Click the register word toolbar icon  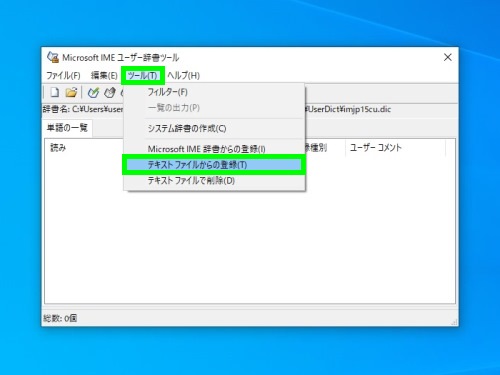click(x=93, y=92)
